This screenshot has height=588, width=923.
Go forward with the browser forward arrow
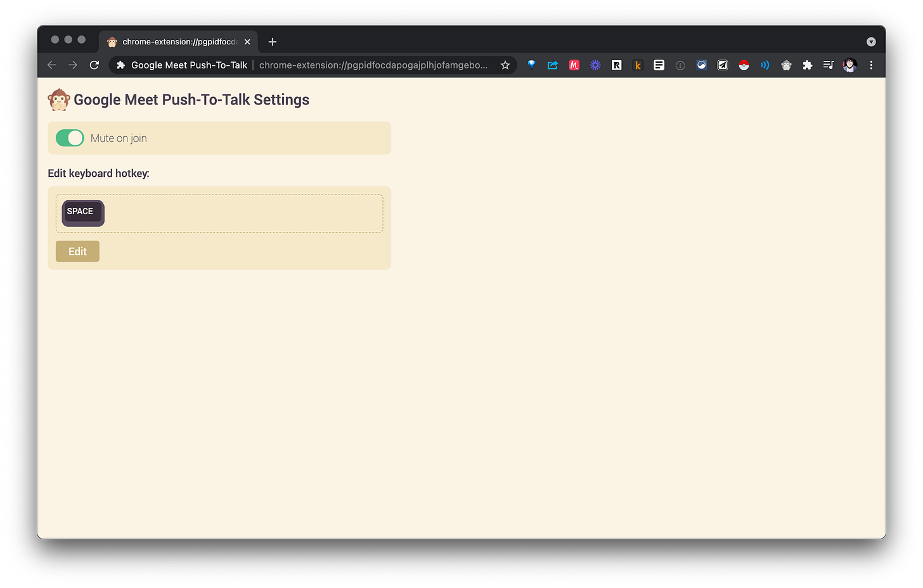pos(73,65)
